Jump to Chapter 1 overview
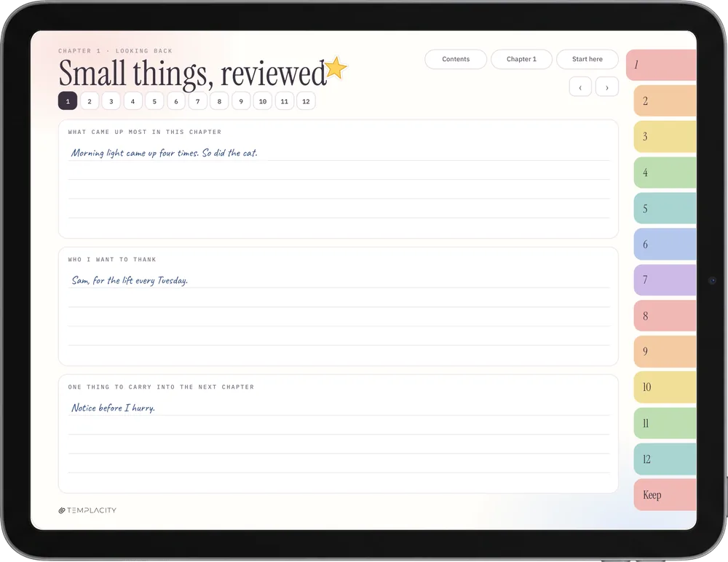728x562 pixels. [x=521, y=59]
